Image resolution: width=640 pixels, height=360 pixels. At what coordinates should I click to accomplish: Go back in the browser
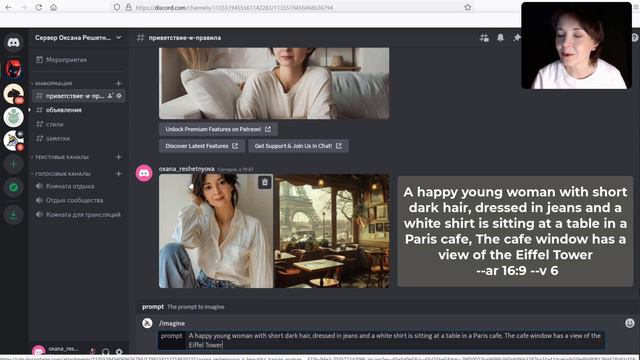point(8,7)
